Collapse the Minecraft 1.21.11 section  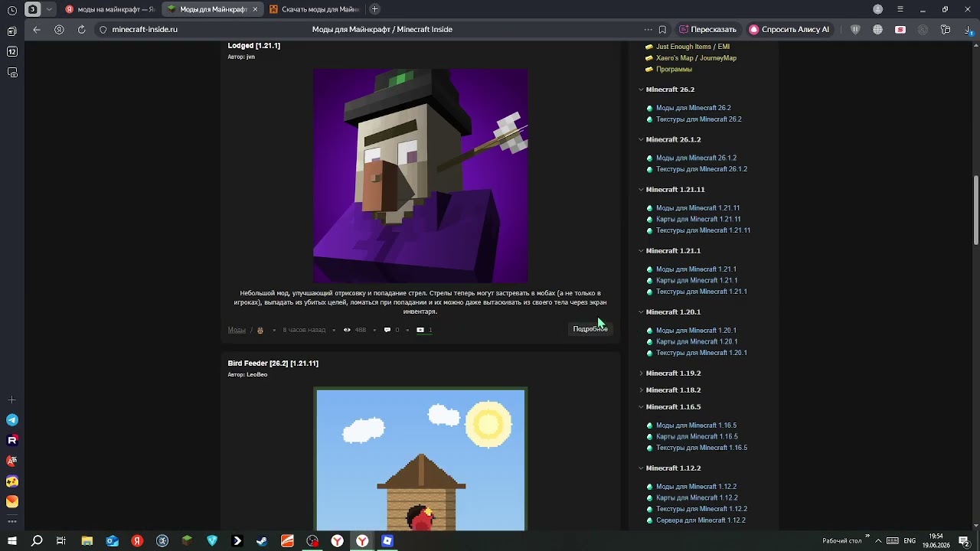[x=642, y=189]
